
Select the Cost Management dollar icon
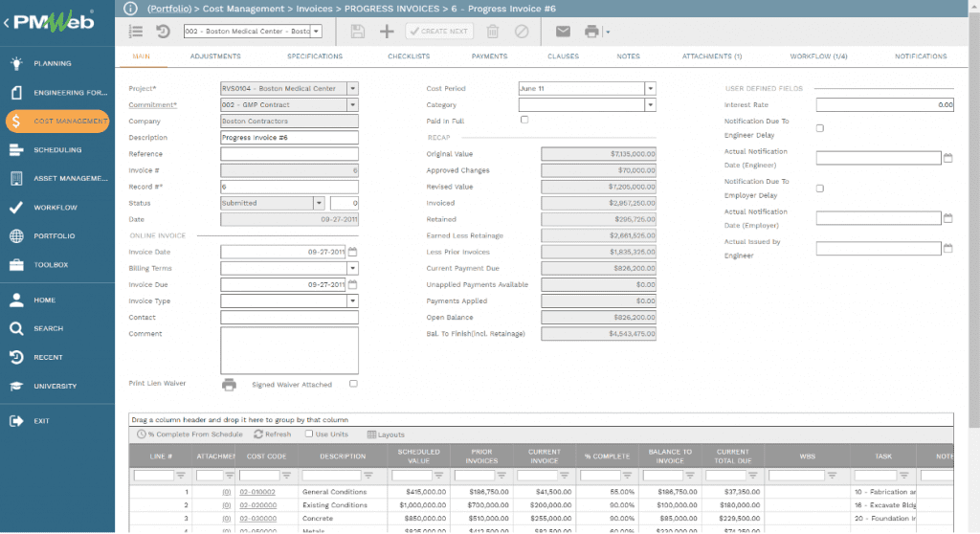(x=16, y=122)
